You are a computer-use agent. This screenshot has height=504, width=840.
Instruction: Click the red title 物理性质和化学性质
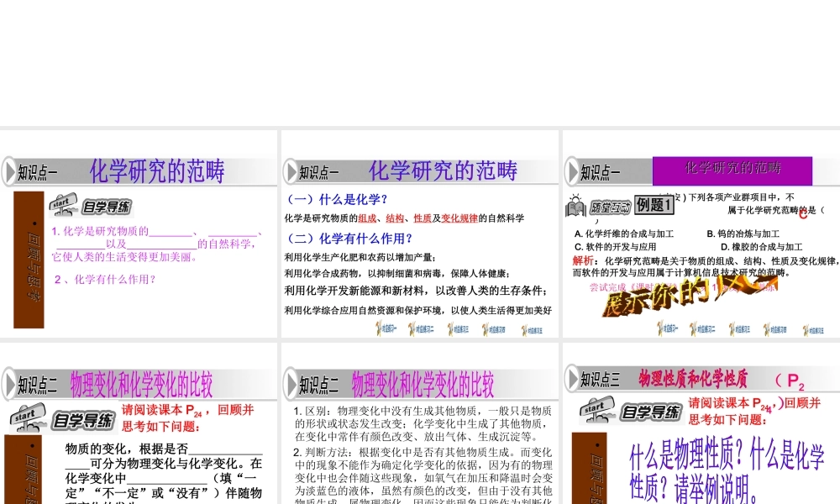coord(693,379)
